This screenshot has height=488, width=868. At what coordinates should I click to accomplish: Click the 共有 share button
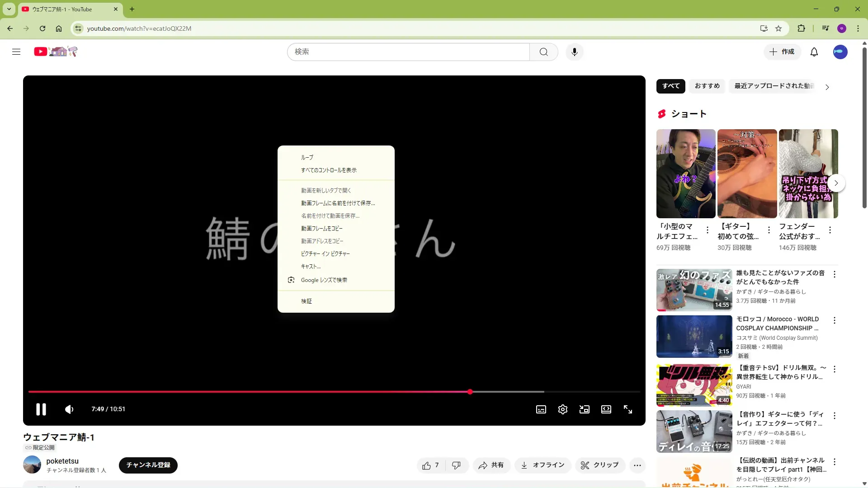click(491, 465)
